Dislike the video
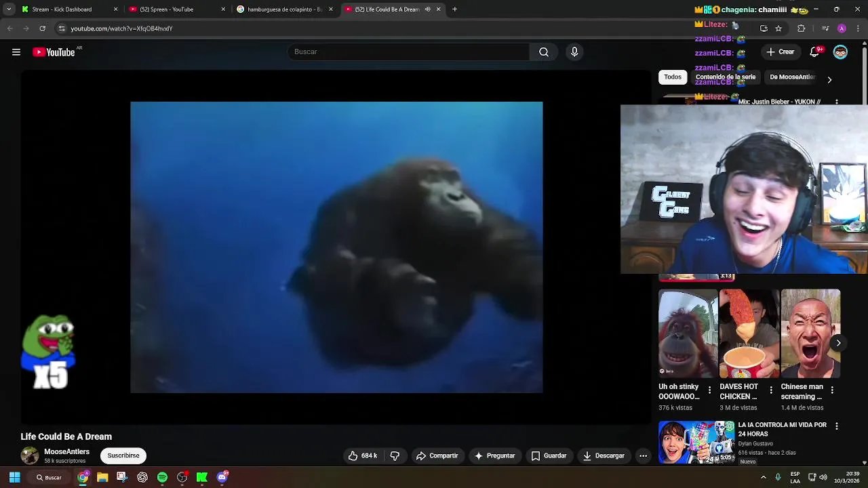868x488 pixels. pyautogui.click(x=395, y=456)
